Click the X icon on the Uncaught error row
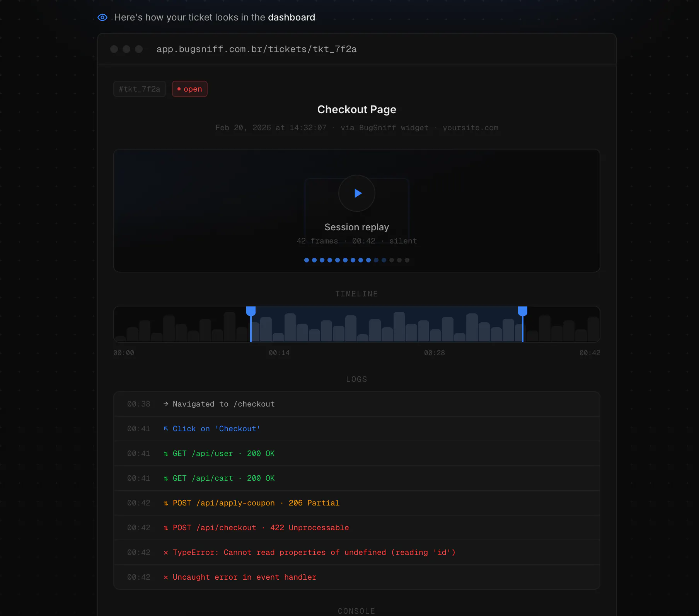The height and width of the screenshot is (616, 699). [x=166, y=577]
